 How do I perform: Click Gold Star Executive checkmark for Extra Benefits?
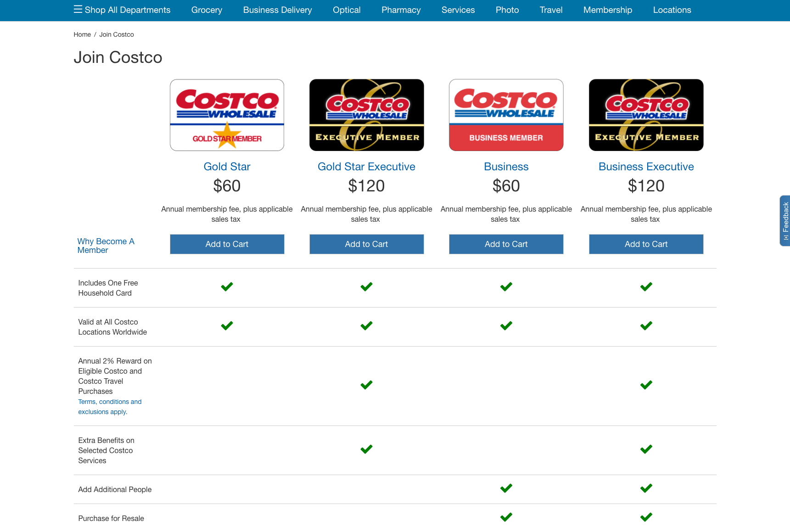[366, 449]
